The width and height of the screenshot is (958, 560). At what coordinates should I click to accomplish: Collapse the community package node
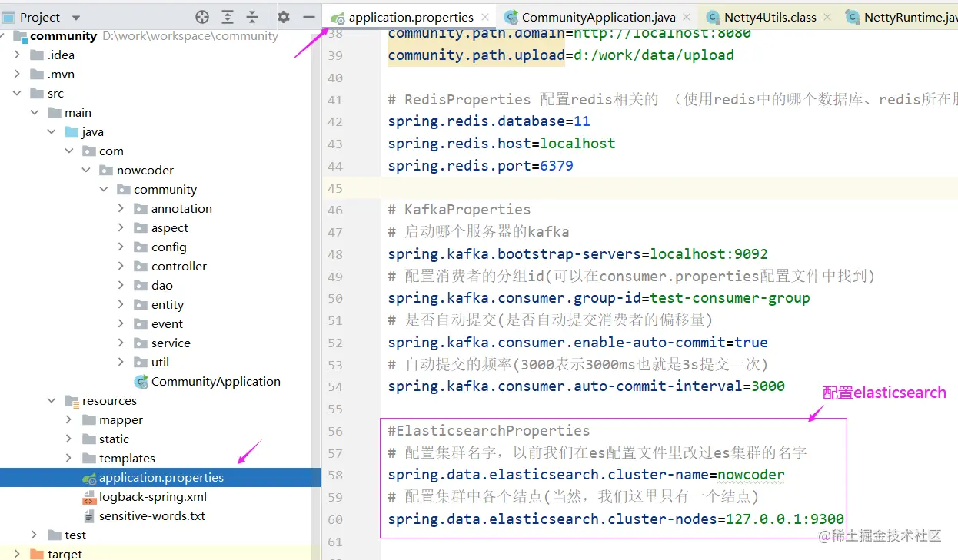pyautogui.click(x=104, y=190)
